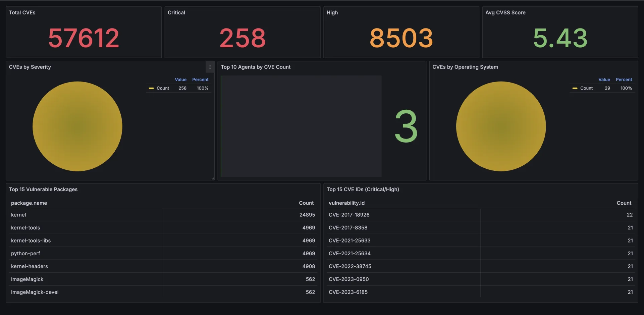644x315 pixels.
Task: Select the ImageMagick-devel package row
Action: coord(163,292)
